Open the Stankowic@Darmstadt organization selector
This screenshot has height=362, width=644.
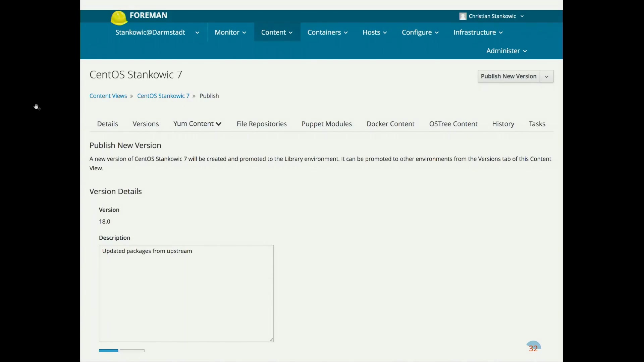pyautogui.click(x=157, y=33)
